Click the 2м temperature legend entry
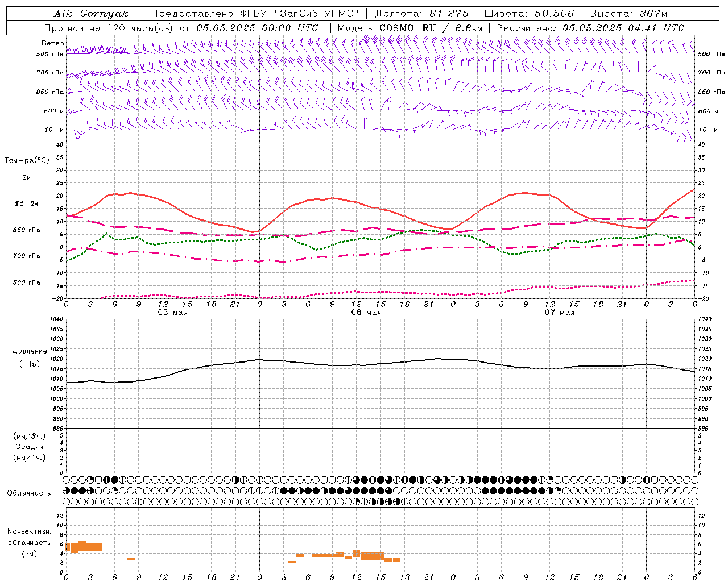Image resolution: width=728 pixels, height=582 pixels. [27, 178]
